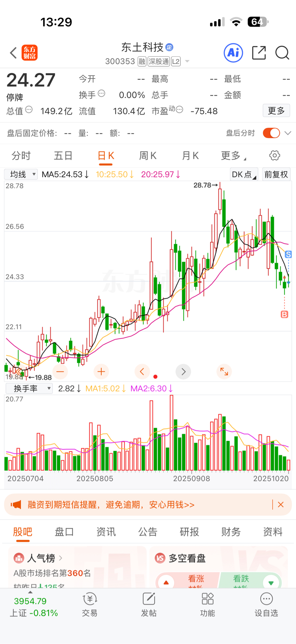Open the 公告 tab
The height and width of the screenshot is (644, 296).
148,532
